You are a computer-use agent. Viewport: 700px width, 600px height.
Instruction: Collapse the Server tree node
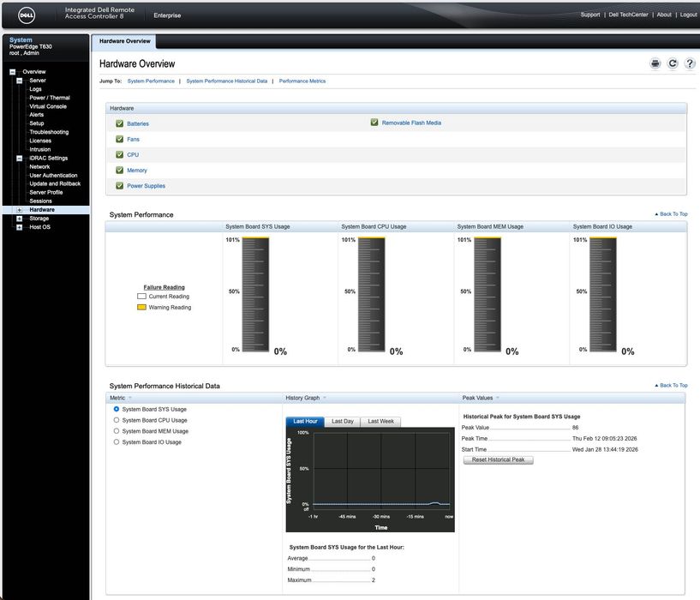pos(19,81)
